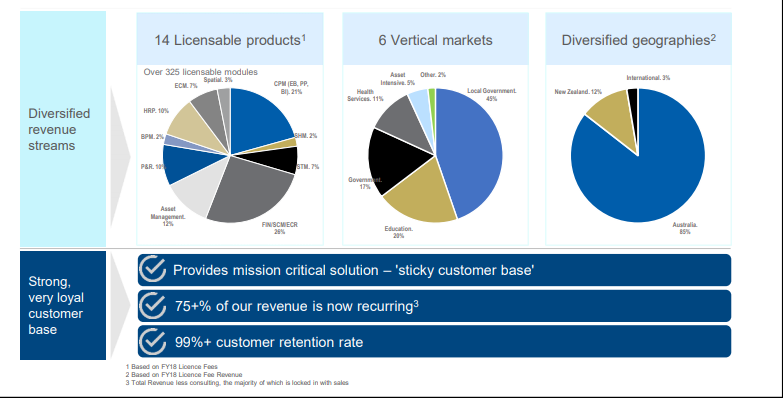Click the checkmark icon beside '99%+ customer retention rate'
The height and width of the screenshot is (398, 783).
(152, 342)
